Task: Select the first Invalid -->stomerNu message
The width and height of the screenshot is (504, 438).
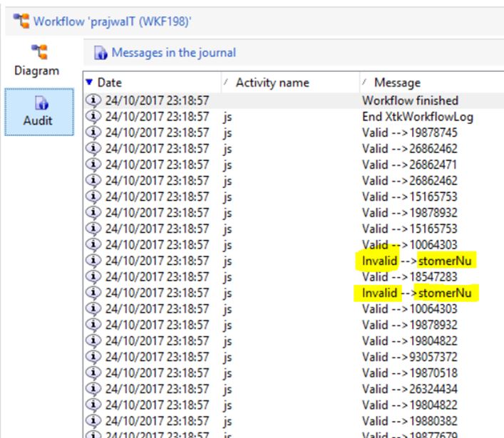Action: 416,261
